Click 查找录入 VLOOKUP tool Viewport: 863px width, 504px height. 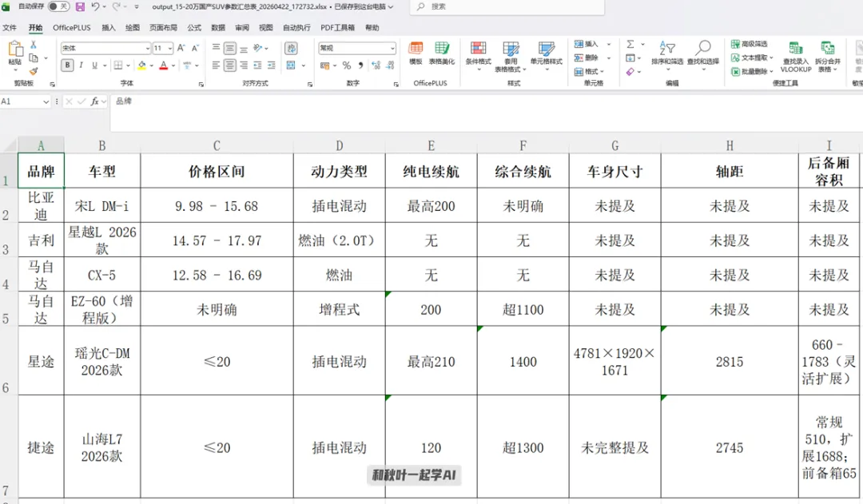pos(795,58)
